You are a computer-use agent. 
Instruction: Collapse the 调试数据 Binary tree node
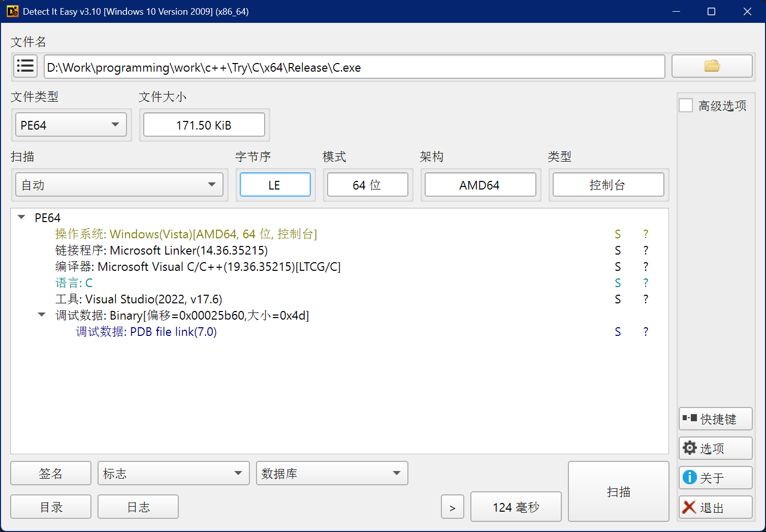pyautogui.click(x=42, y=315)
